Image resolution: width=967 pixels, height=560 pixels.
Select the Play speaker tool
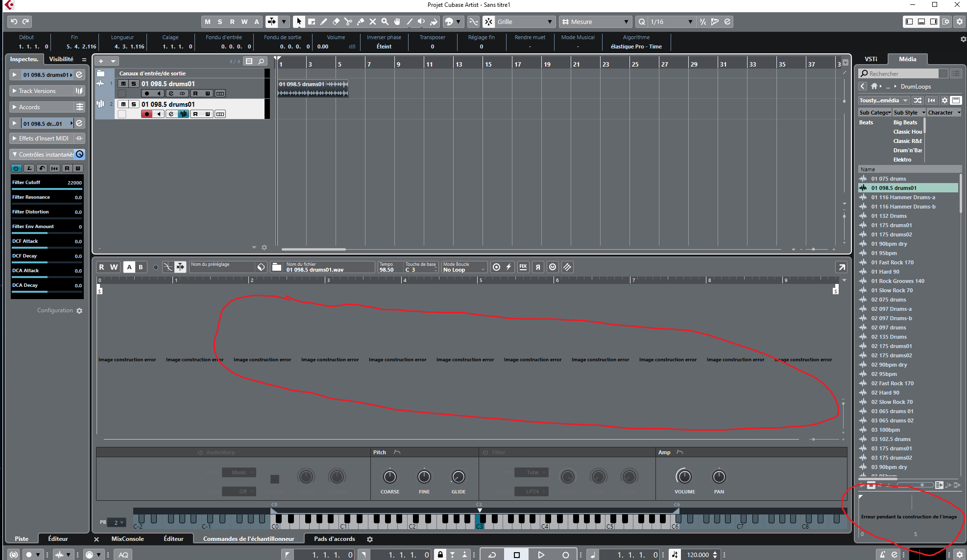click(421, 22)
